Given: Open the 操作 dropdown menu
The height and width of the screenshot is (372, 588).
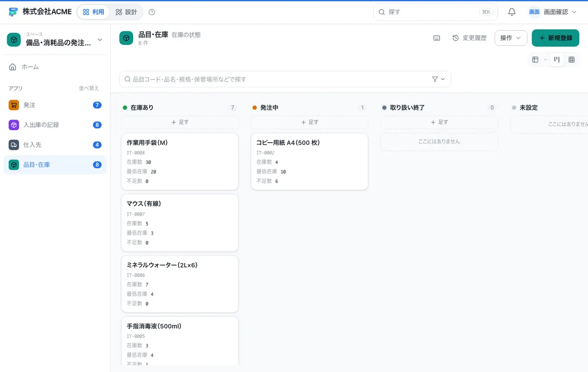Looking at the screenshot, I should point(511,38).
